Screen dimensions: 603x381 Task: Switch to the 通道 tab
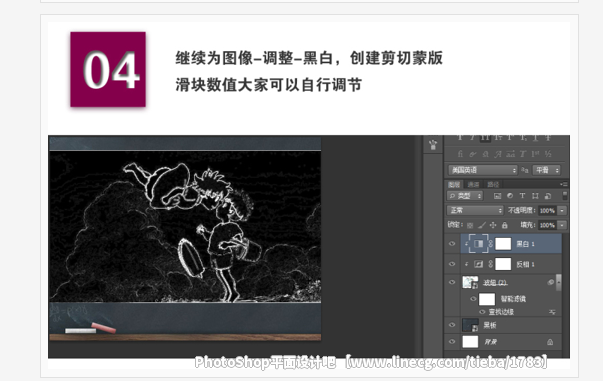pos(473,185)
